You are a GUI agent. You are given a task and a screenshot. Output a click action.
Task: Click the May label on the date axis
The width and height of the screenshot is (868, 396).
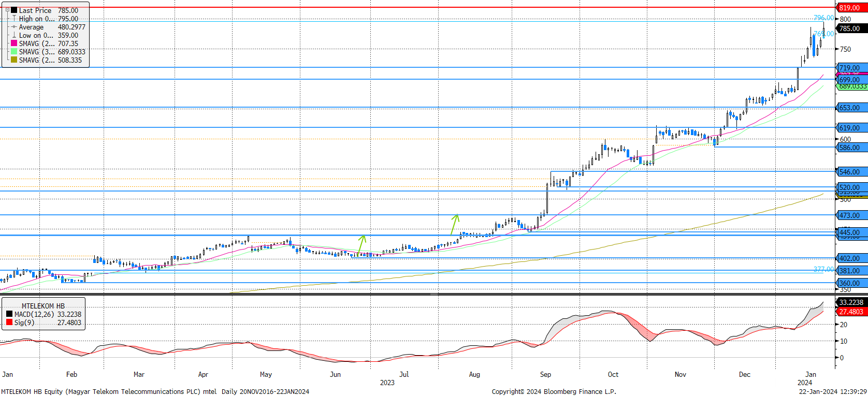[266, 374]
